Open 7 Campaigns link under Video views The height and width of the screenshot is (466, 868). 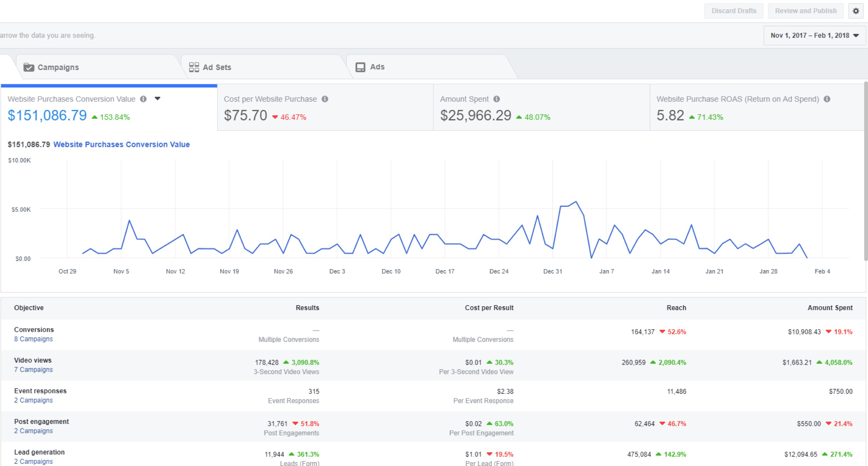tap(33, 369)
